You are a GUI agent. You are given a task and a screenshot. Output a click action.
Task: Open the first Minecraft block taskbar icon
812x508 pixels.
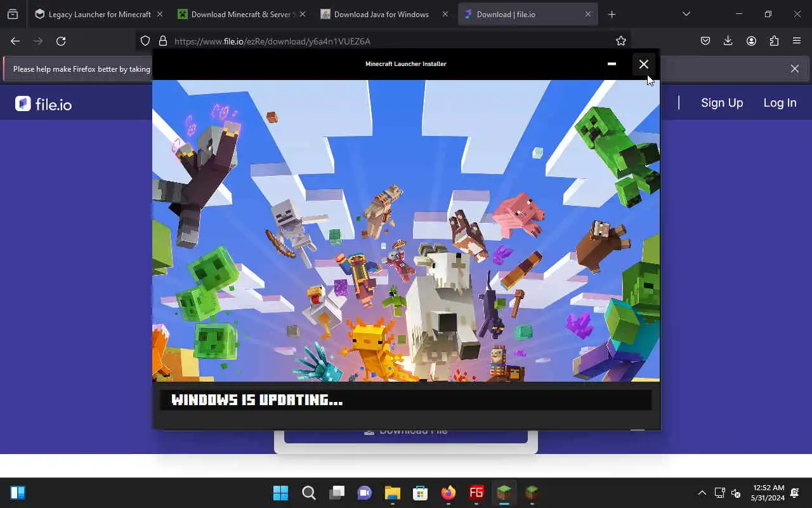(x=504, y=493)
